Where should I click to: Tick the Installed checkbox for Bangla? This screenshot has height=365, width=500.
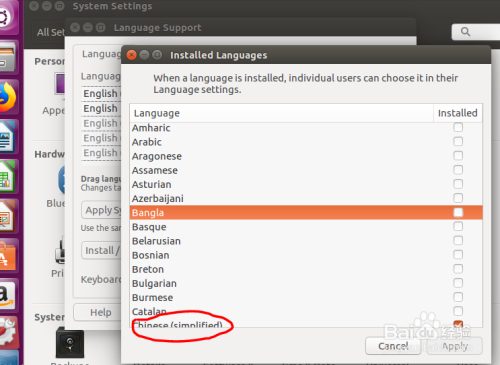(x=458, y=212)
